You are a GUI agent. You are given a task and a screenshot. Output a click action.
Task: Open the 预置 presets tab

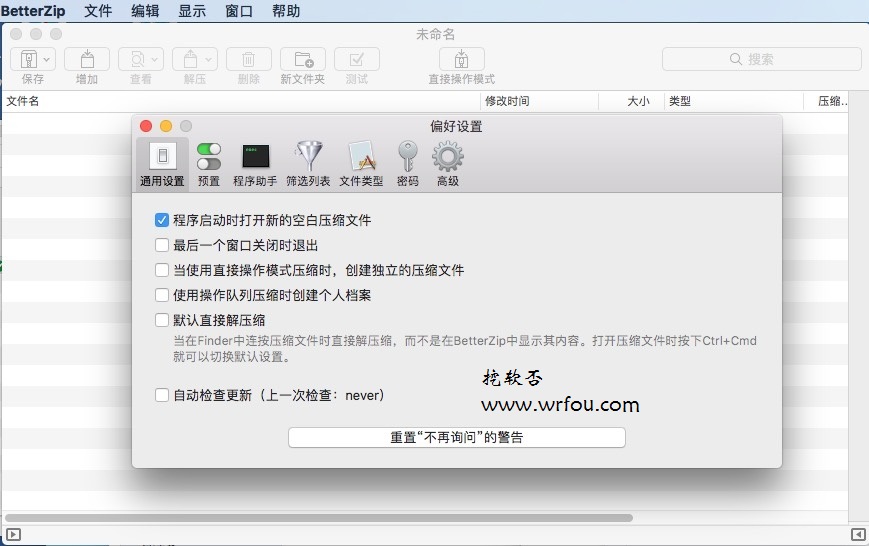pos(209,165)
